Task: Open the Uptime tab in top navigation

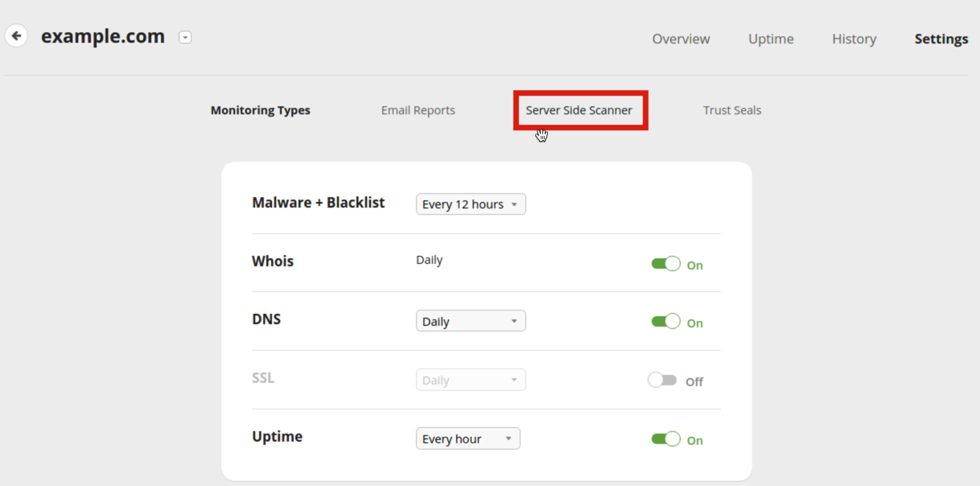Action: [770, 39]
